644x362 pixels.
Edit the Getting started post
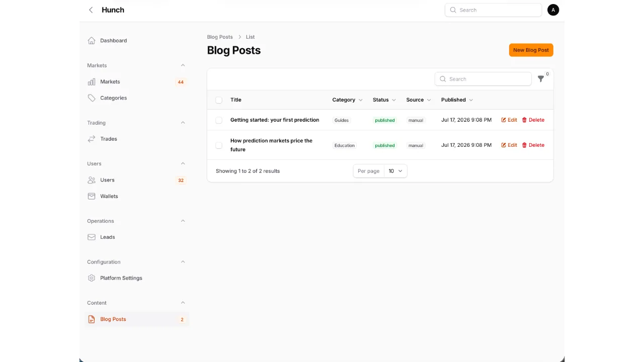click(x=509, y=120)
